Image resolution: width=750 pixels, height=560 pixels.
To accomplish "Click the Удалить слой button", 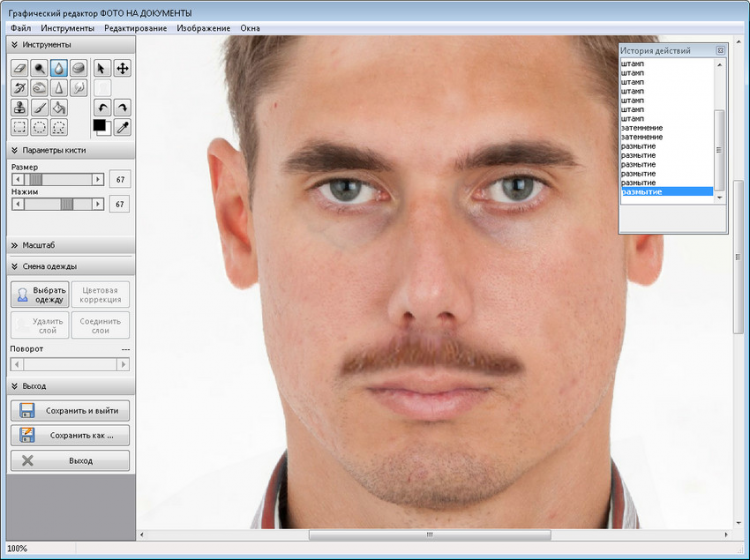I will 40,326.
